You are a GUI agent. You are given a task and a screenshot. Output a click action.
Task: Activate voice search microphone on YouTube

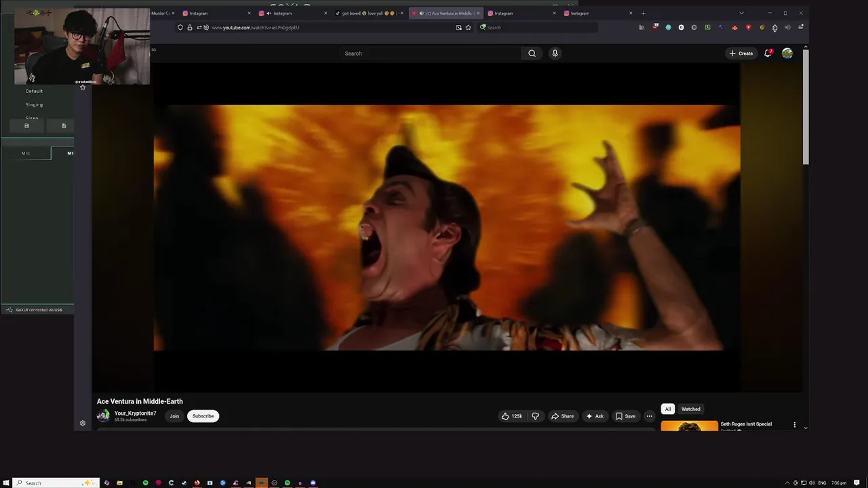point(555,54)
